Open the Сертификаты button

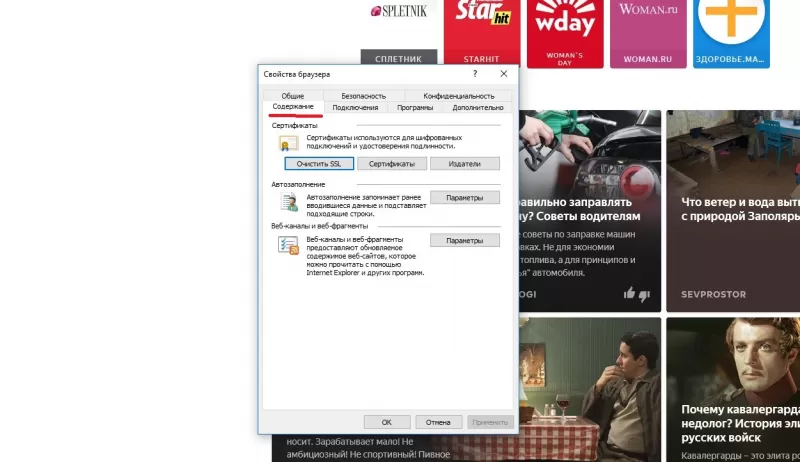392,164
